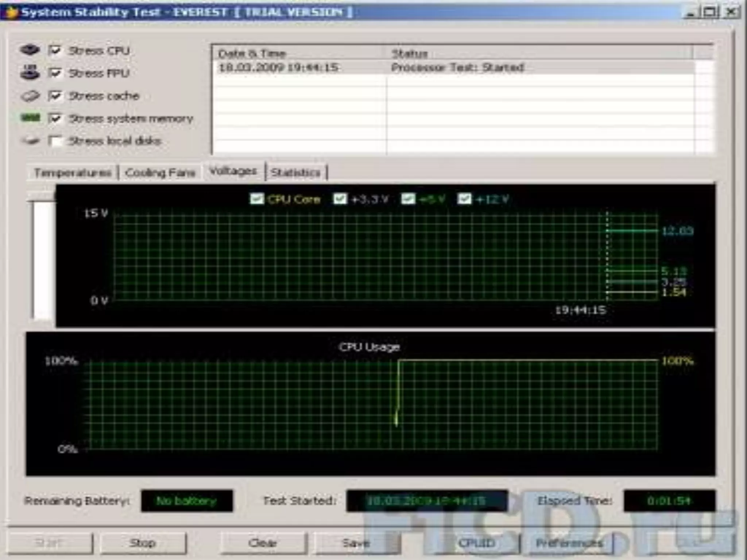Click the CPU chip icon beside Stress CPU

[30, 50]
